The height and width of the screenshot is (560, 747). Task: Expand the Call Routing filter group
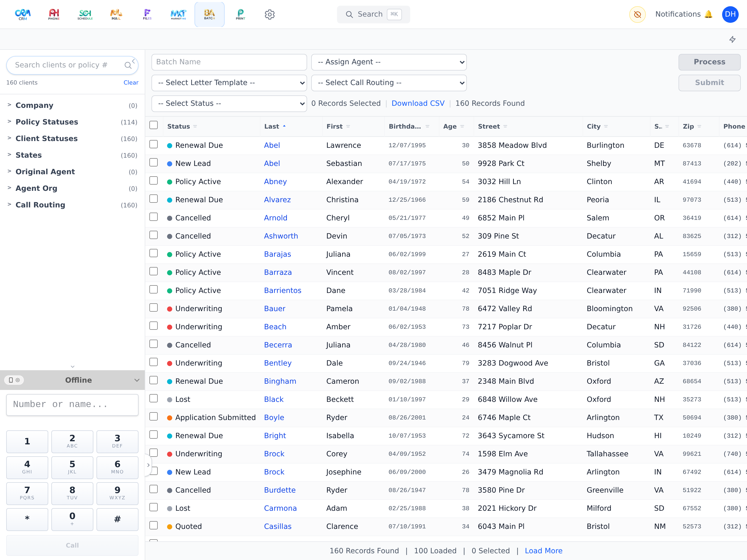click(72, 205)
